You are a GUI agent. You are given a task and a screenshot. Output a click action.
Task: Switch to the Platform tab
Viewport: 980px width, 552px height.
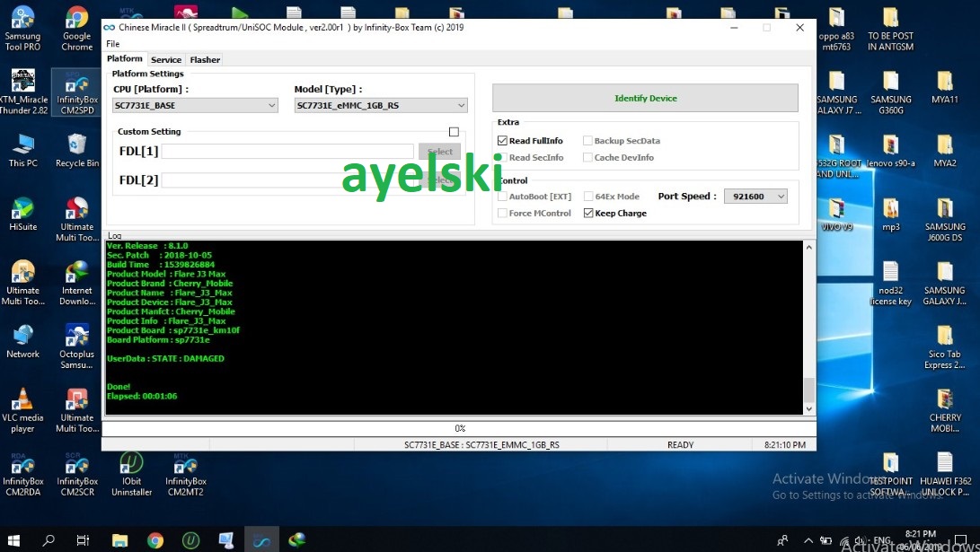125,58
